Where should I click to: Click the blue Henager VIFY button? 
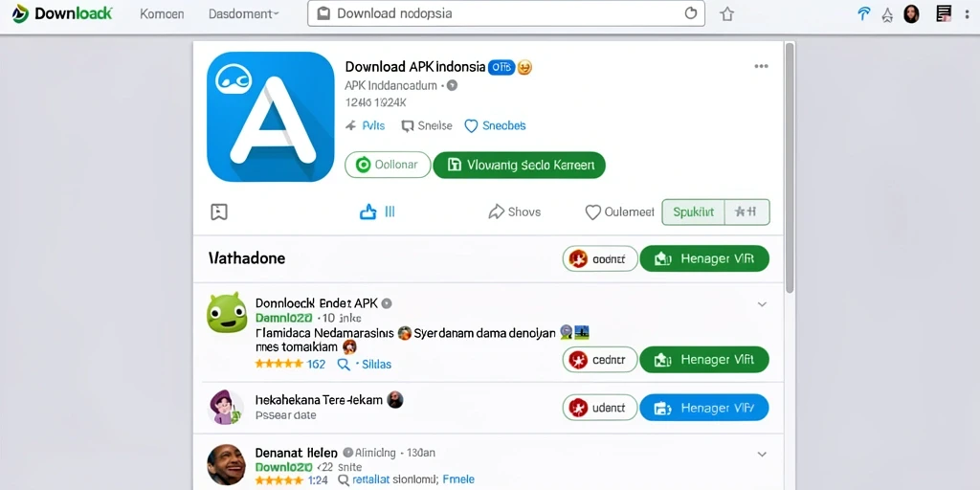click(704, 408)
